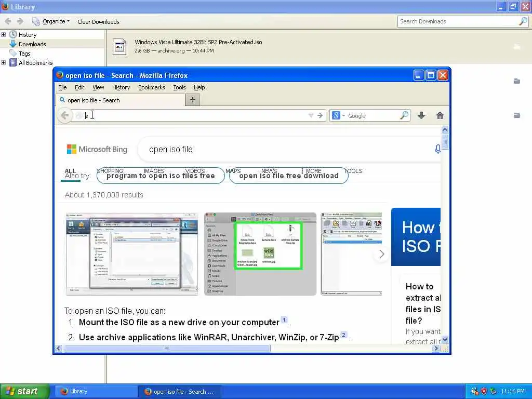Click horizontal scrollbar right arrow
Viewport: 532px width, 399px height.
[x=436, y=348]
